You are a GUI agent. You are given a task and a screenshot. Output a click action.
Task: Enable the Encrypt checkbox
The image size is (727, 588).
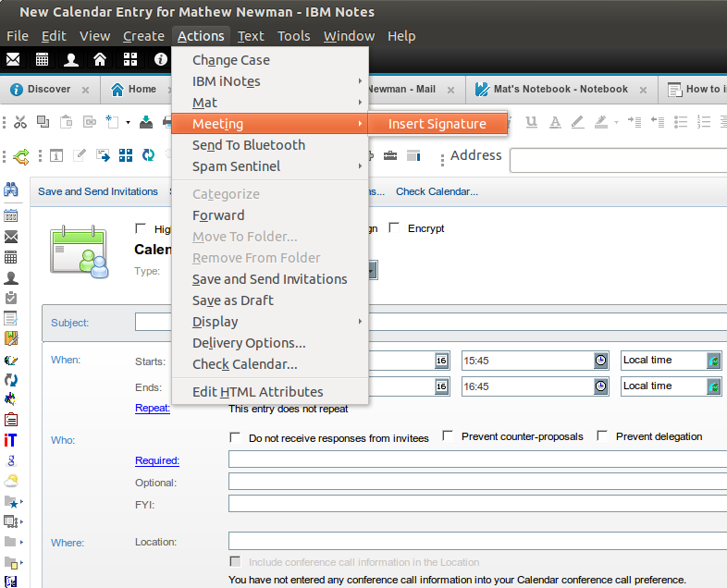(x=394, y=228)
